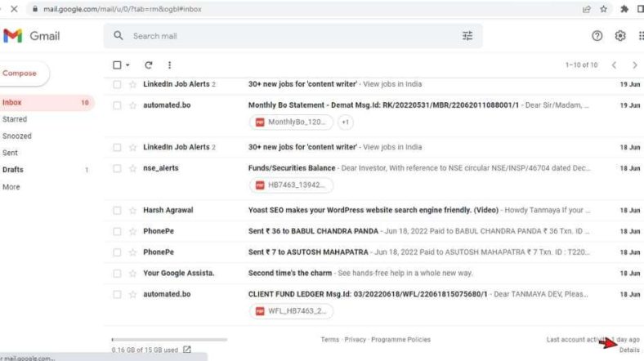Tick checkbox for Your Google Assistant email

point(117,273)
